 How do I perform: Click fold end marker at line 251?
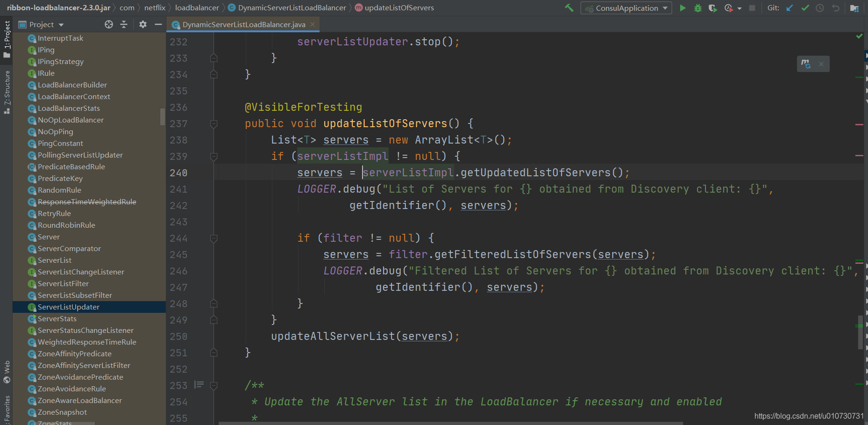coord(213,353)
